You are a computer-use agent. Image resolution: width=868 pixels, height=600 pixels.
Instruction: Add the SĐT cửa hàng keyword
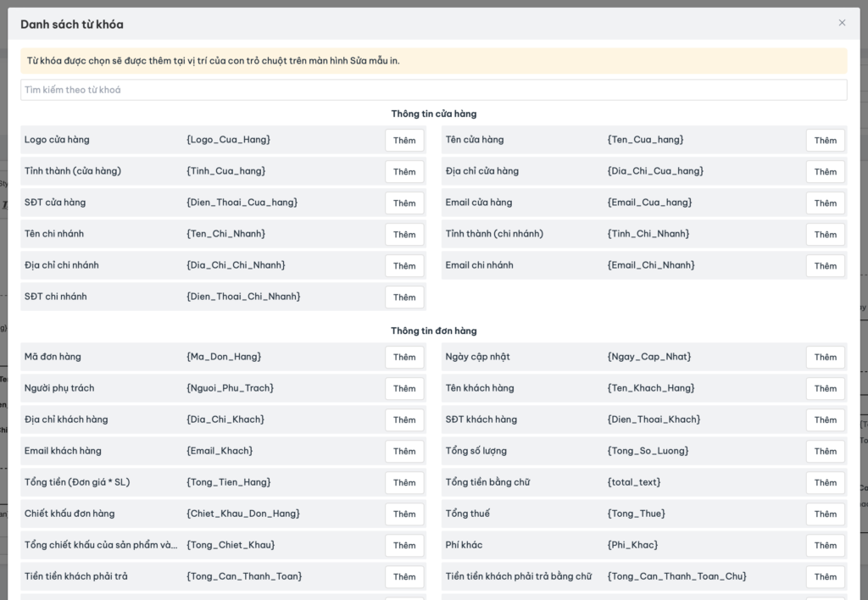(x=404, y=203)
